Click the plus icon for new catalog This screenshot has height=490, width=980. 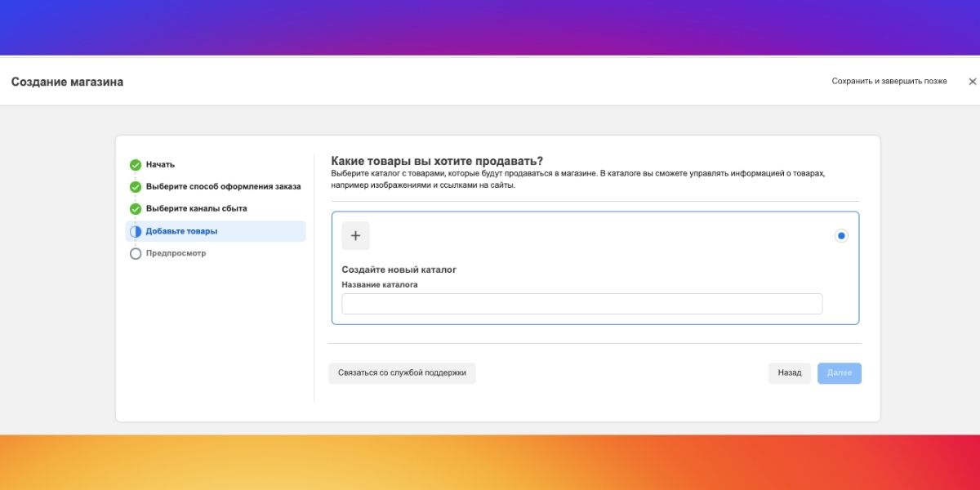355,235
